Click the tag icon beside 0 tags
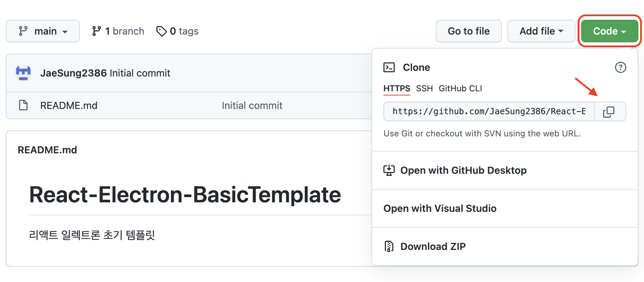This screenshot has height=282, width=644. [x=161, y=31]
